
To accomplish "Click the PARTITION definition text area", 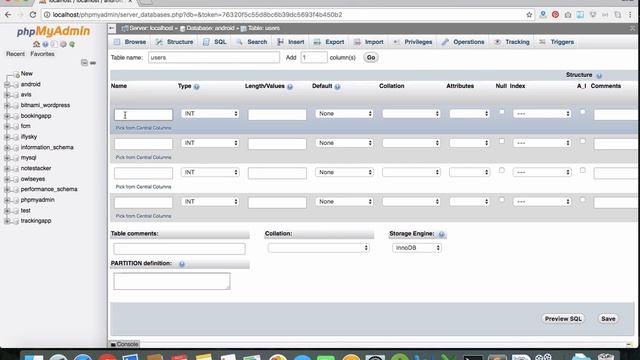I will tap(172, 281).
